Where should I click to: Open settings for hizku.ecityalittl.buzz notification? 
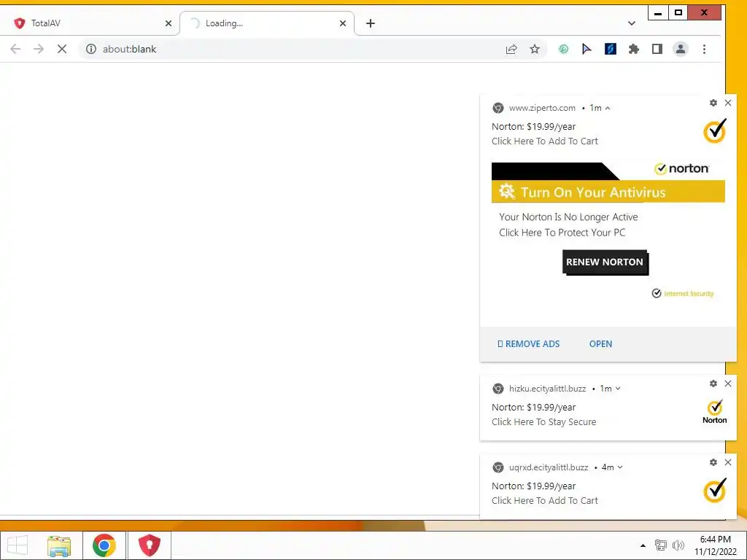point(713,384)
